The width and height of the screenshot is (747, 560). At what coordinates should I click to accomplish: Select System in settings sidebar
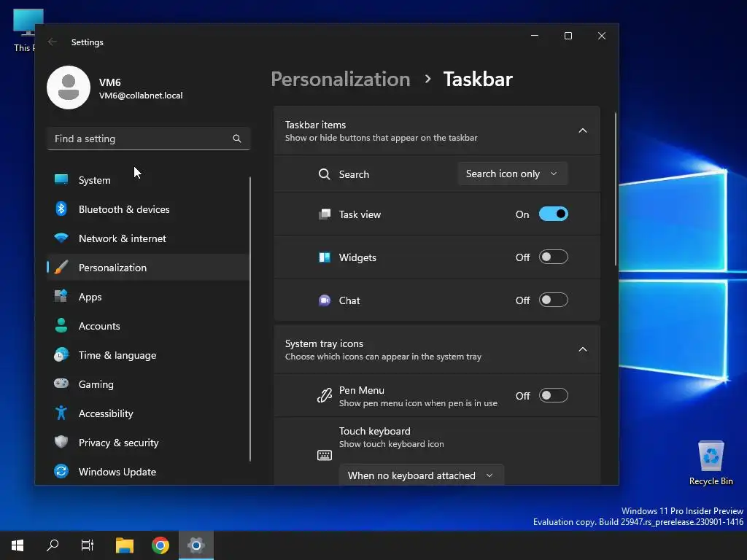147,180
